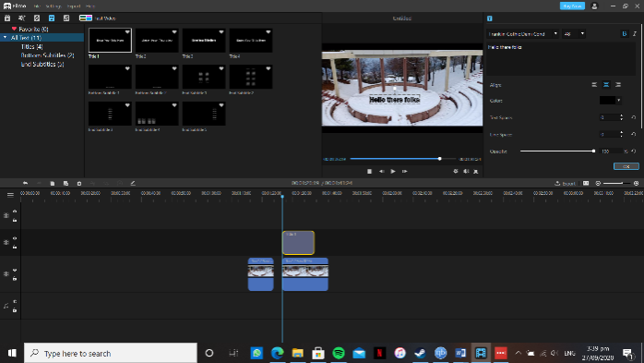Open the Transitions tab icon
Image resolution: width=644 pixels, height=363 pixels.
coord(37,18)
